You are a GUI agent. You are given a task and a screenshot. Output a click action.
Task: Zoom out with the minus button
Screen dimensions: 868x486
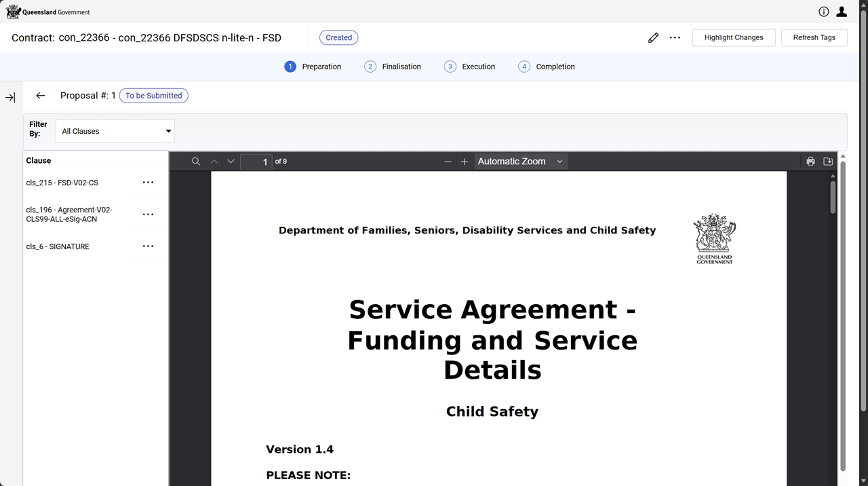(448, 162)
